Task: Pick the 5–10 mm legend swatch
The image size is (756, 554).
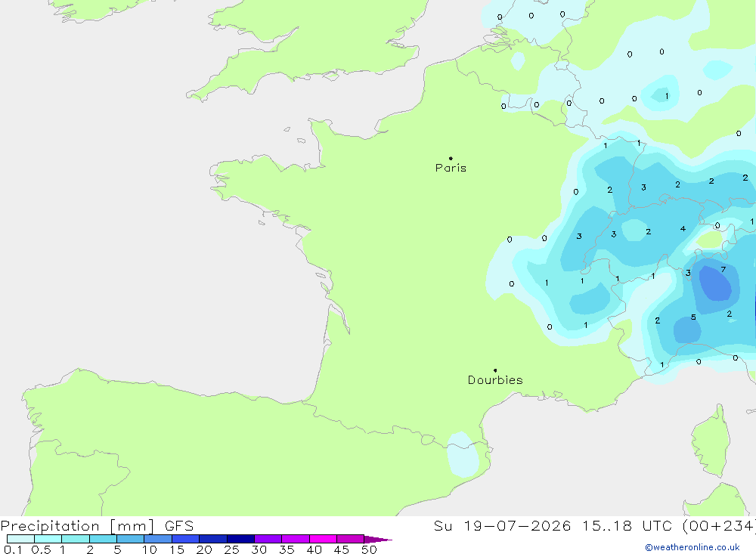Action: (x=130, y=539)
